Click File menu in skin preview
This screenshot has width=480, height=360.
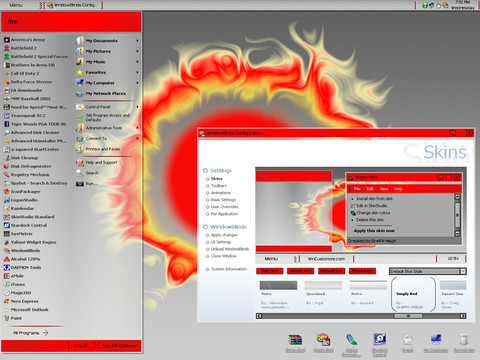tap(357, 189)
